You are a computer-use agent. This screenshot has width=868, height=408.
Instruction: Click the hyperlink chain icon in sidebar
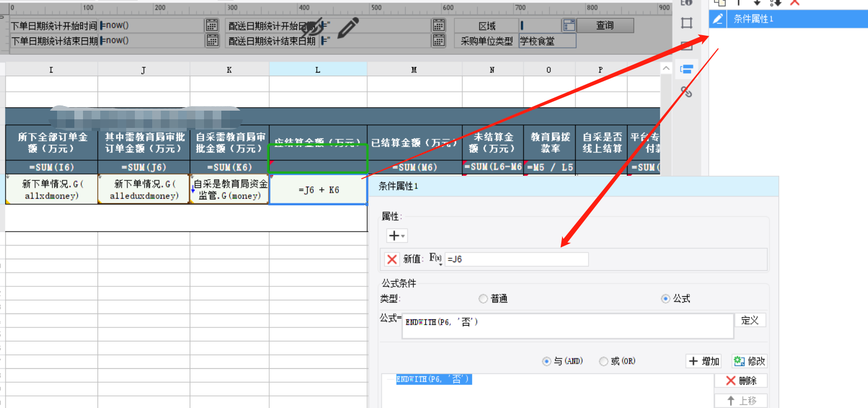pos(686,92)
